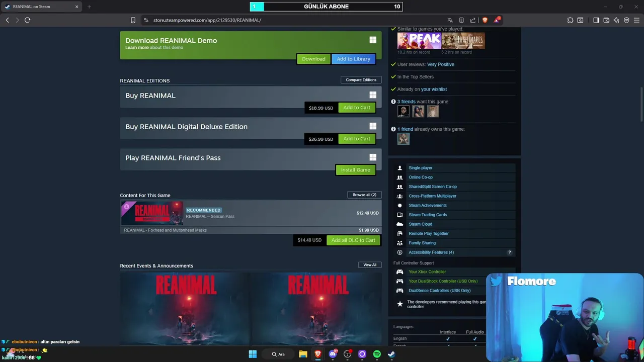The width and height of the screenshot is (644, 362).
Task: Click the Accessibility Features question mark icon
Action: [509, 252]
